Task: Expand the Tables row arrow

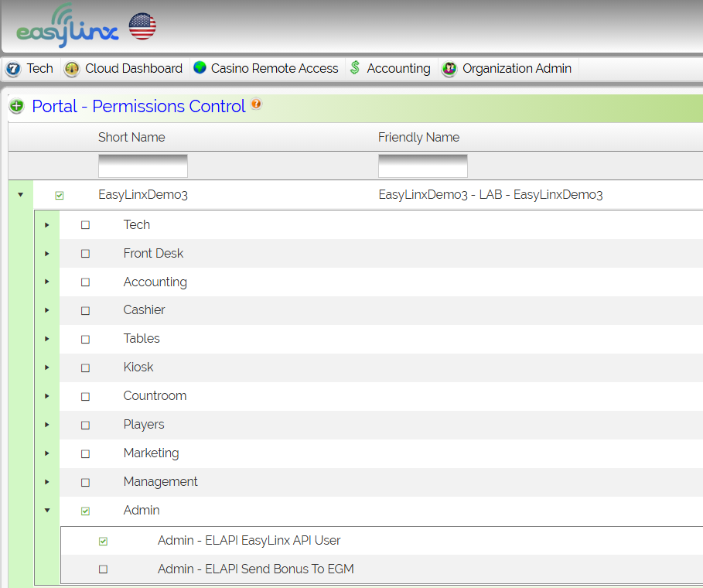Action: click(47, 339)
